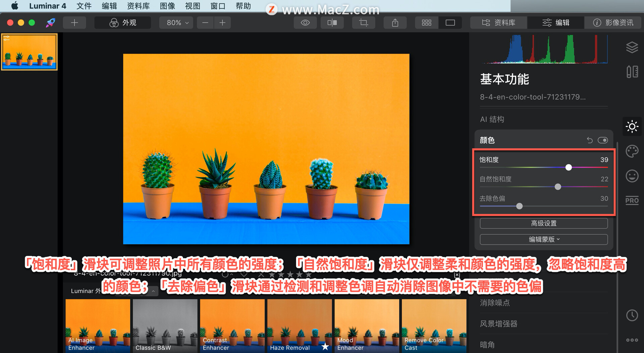644x353 pixels.
Task: Click the file name 8-4-en-color-tool-71231179...
Action: [x=533, y=97]
